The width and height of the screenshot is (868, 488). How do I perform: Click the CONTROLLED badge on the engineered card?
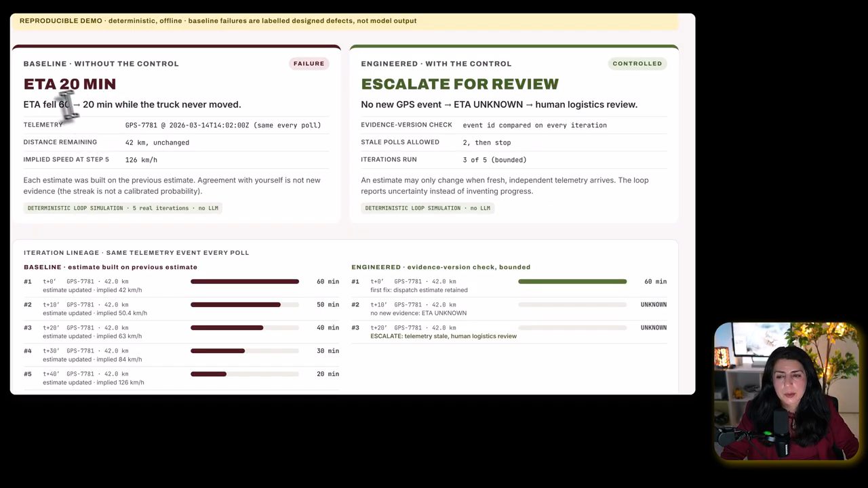(637, 64)
